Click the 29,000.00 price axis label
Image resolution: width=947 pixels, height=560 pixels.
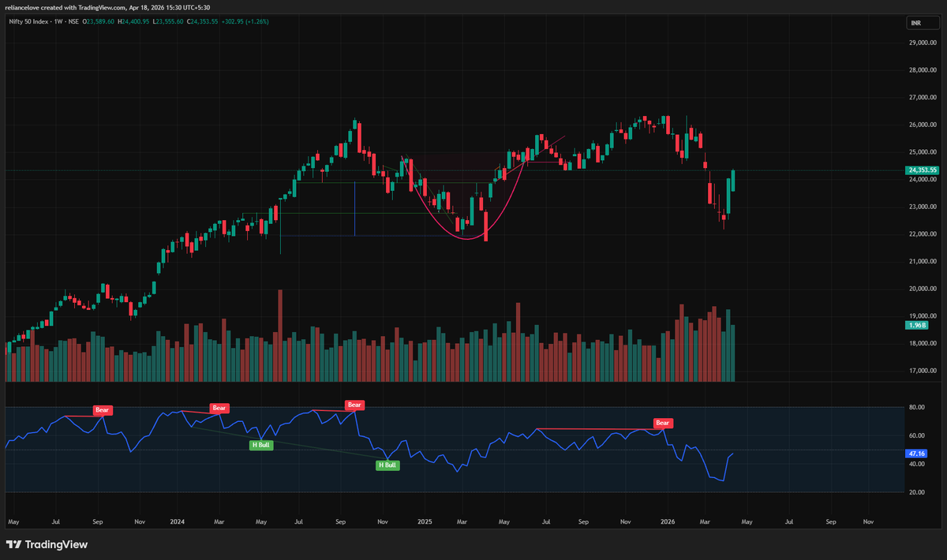922,43
